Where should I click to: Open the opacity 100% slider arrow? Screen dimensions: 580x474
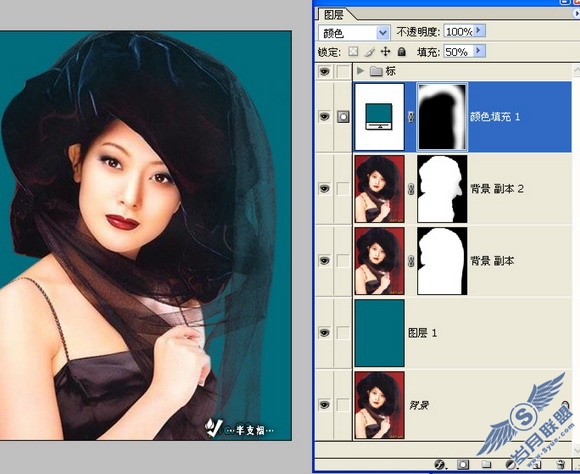(x=479, y=30)
